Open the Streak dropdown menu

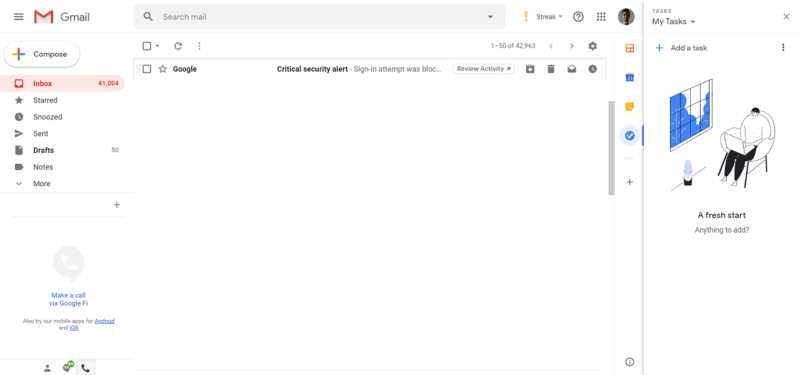tap(549, 17)
